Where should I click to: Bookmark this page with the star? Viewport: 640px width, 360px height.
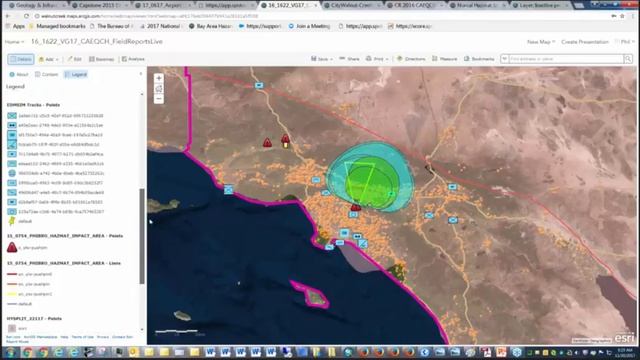(622, 16)
